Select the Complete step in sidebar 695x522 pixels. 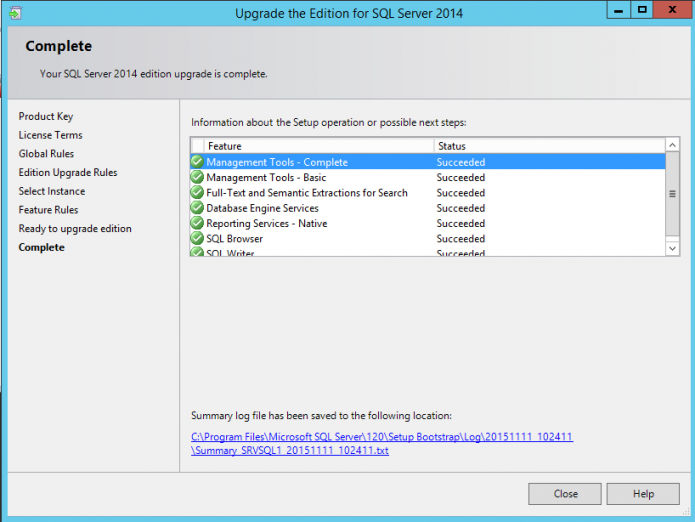pyautogui.click(x=42, y=247)
